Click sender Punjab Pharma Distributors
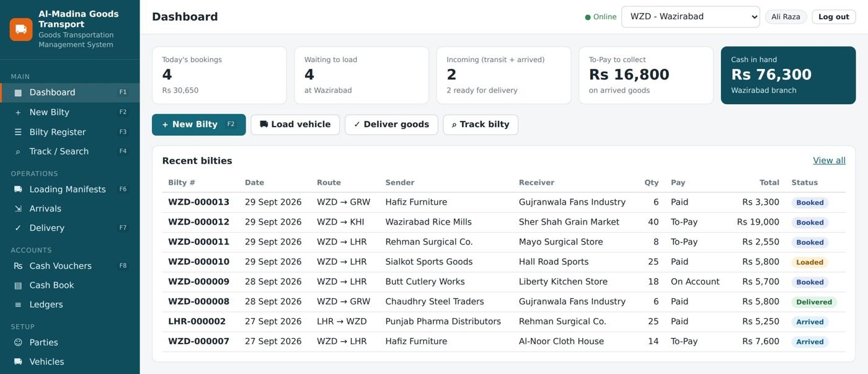The width and height of the screenshot is (868, 374). (443, 321)
